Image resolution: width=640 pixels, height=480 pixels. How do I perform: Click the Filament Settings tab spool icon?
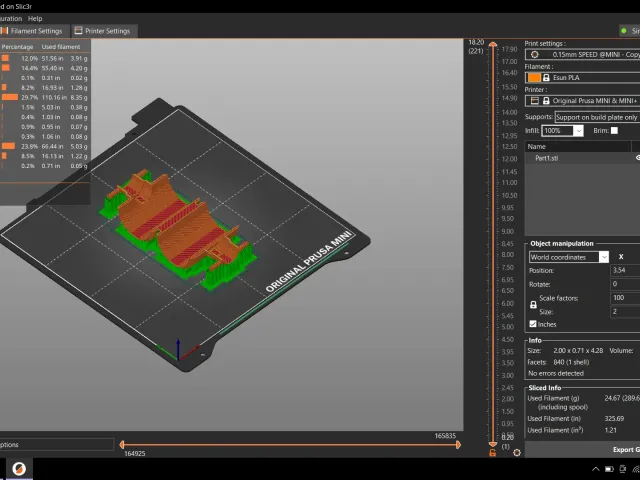click(4, 31)
